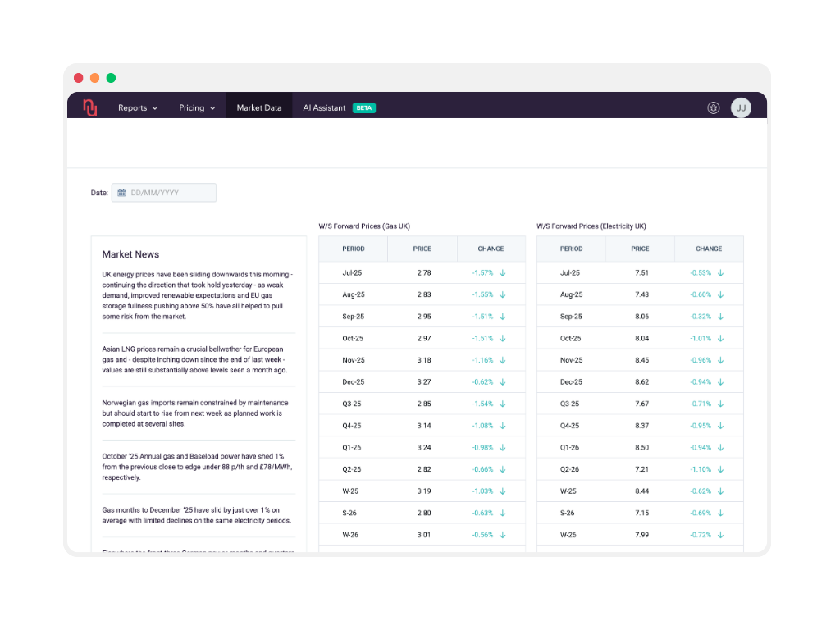Click the Electricity UK PRICE column header
This screenshot has width=840, height=630.
point(640,249)
